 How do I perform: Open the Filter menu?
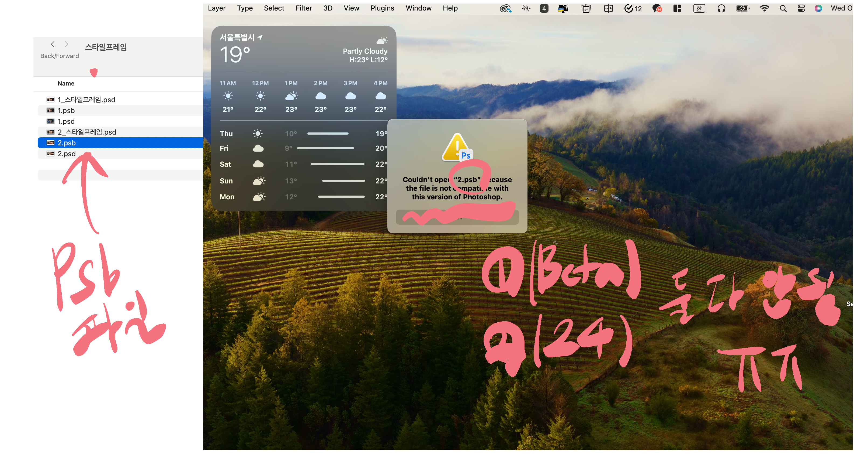coord(304,8)
